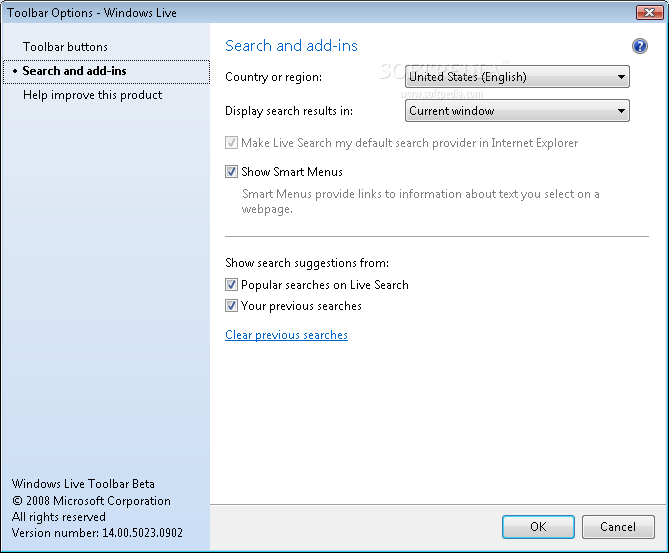Uncheck the Show Smart Menus checkbox
Viewport: 669px width, 553px height.
point(231,172)
